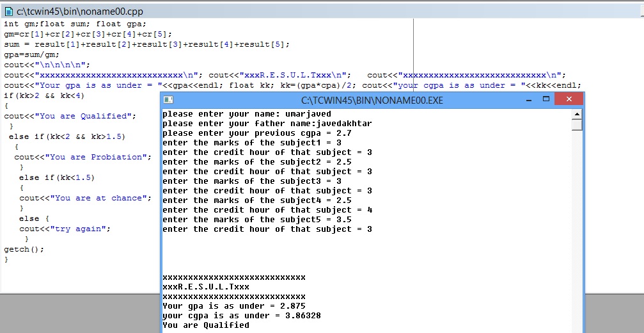644x333 pixels.
Task: Click the 'getch();' code line
Action: pyautogui.click(x=24, y=250)
